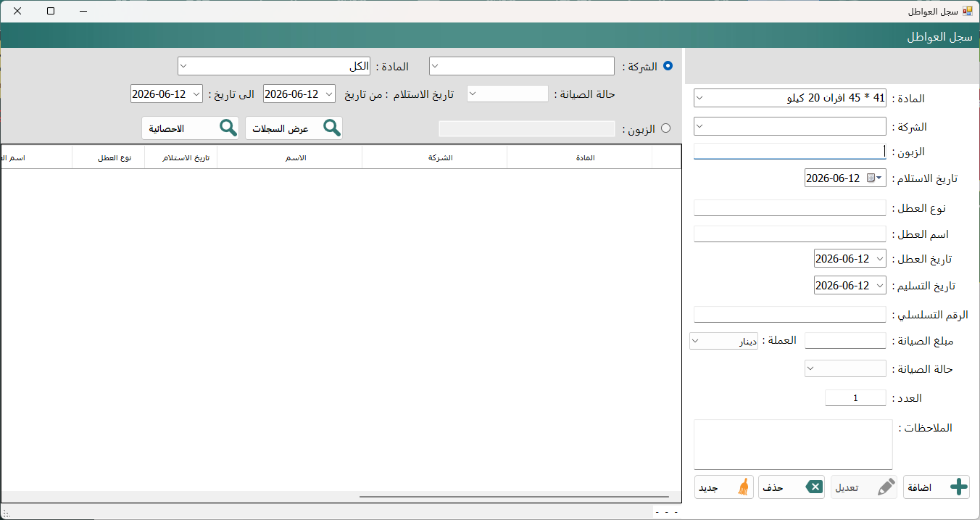Select the الزبون radio button
Image resolution: width=980 pixels, height=520 pixels.
point(665,128)
